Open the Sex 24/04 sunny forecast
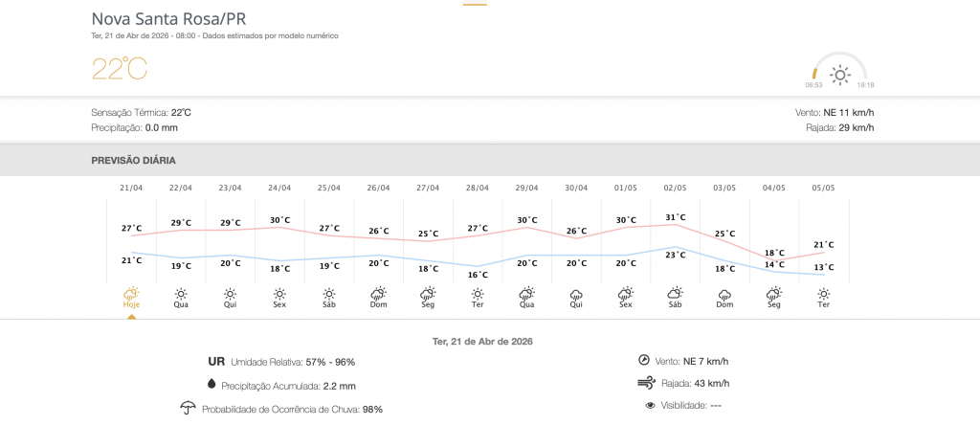The image size is (980, 425). point(279,294)
